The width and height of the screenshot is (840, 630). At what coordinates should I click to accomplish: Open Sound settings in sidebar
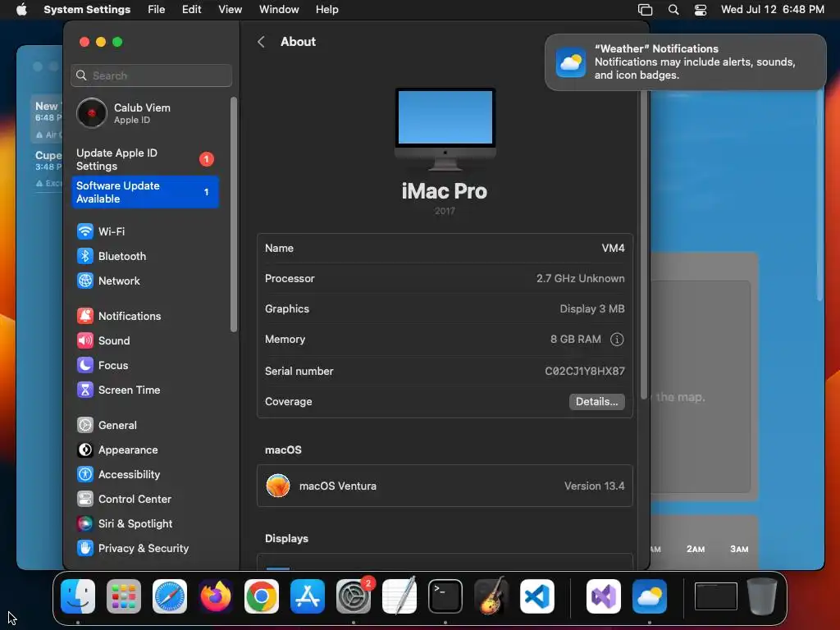144,340
